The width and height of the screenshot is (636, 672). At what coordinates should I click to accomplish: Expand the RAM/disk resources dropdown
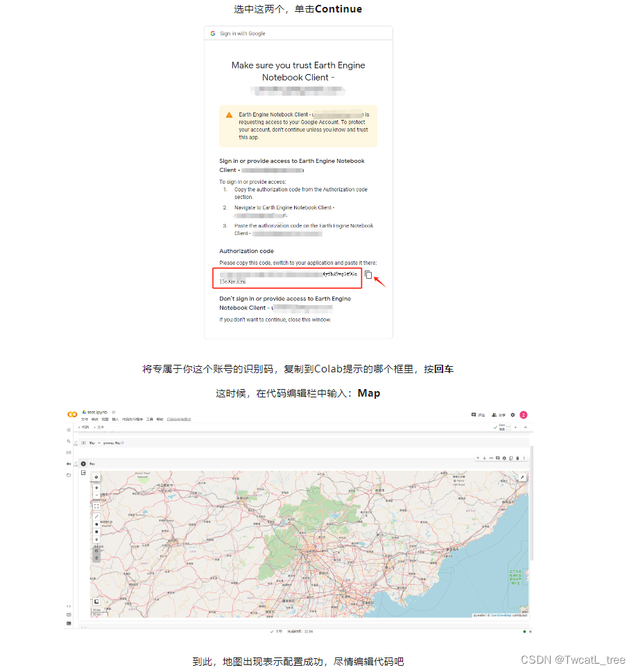(x=515, y=427)
